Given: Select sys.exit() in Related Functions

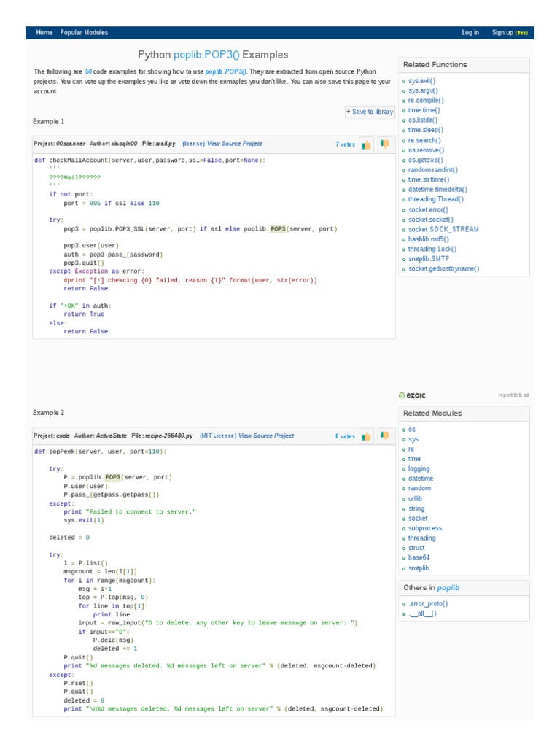Looking at the screenshot, I should pos(422,81).
